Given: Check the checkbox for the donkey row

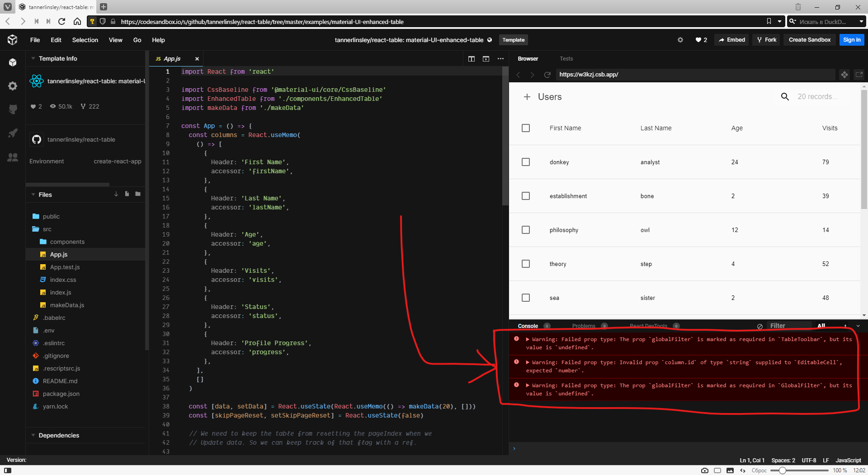Looking at the screenshot, I should point(525,161).
